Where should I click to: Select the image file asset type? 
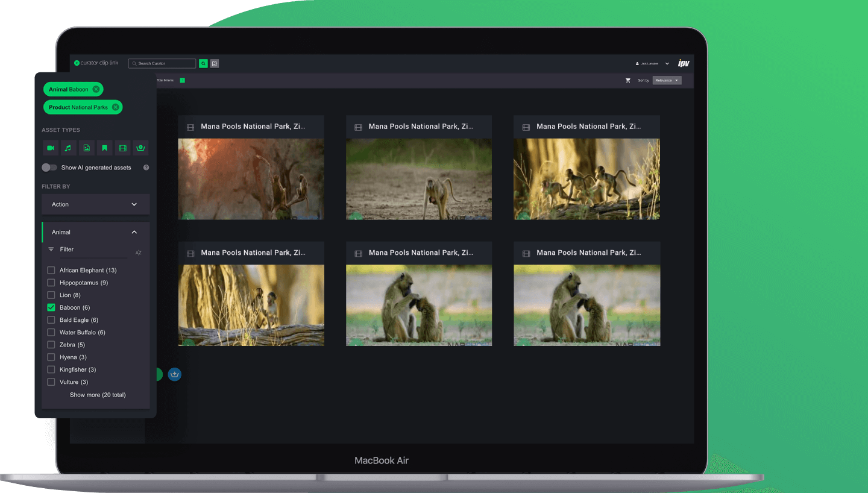tap(86, 148)
